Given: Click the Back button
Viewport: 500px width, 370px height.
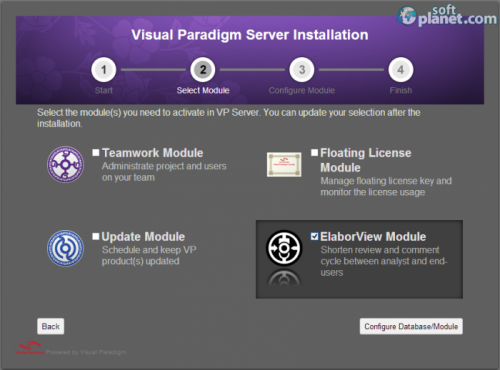Looking at the screenshot, I should 51,326.
